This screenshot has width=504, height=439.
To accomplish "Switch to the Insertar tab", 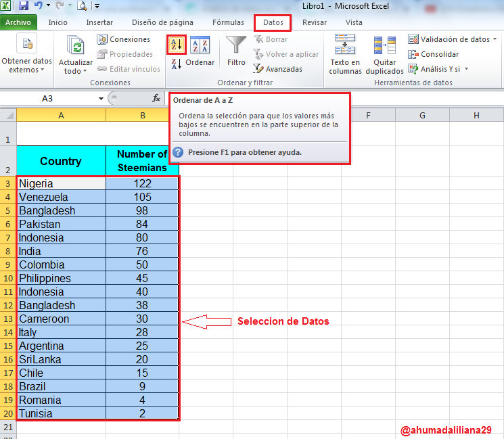I will (x=99, y=22).
